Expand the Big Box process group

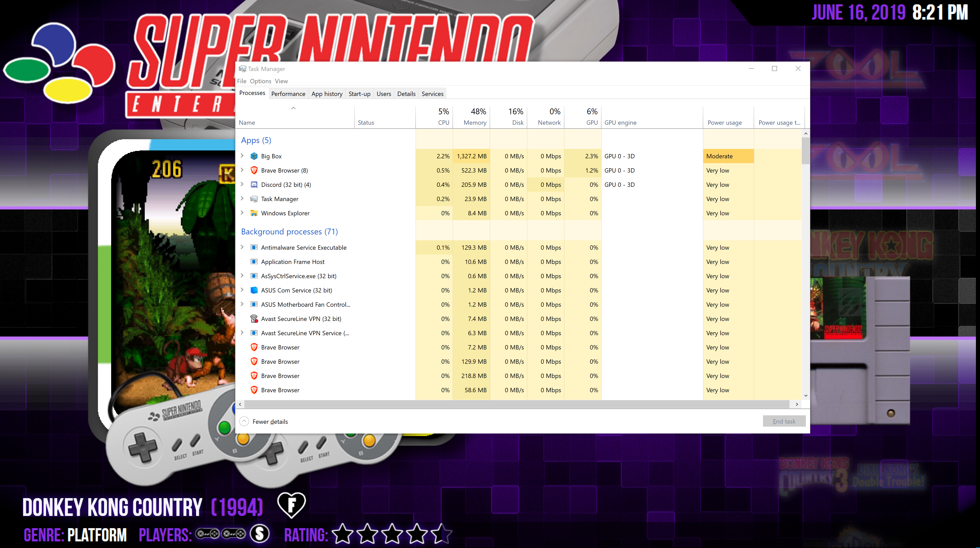[x=242, y=156]
